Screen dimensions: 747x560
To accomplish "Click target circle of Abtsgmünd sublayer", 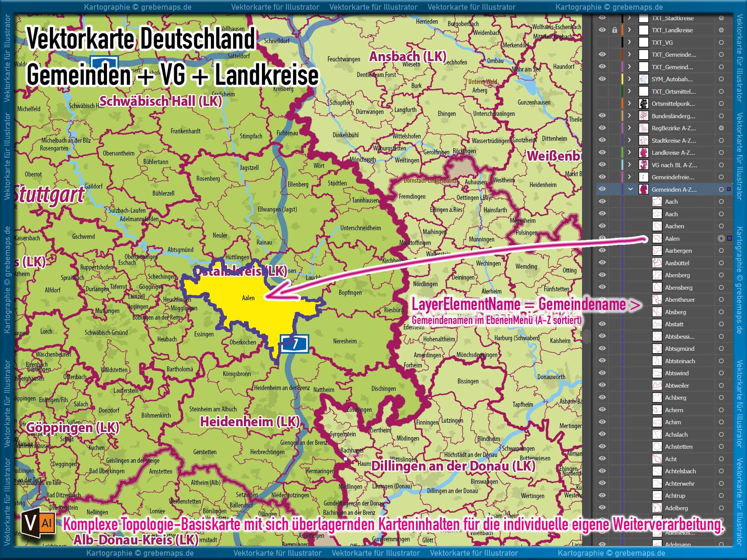I will pos(721,348).
